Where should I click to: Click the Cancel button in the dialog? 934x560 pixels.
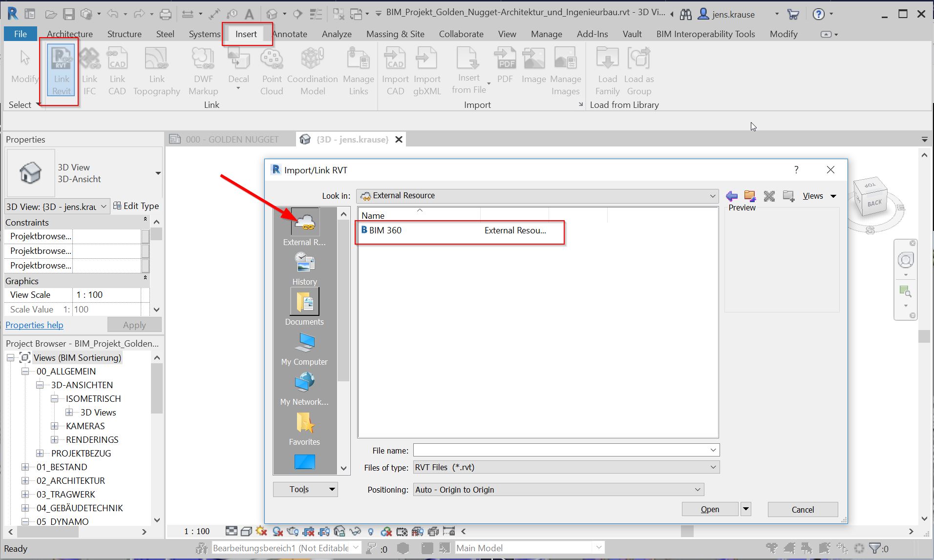(x=803, y=509)
